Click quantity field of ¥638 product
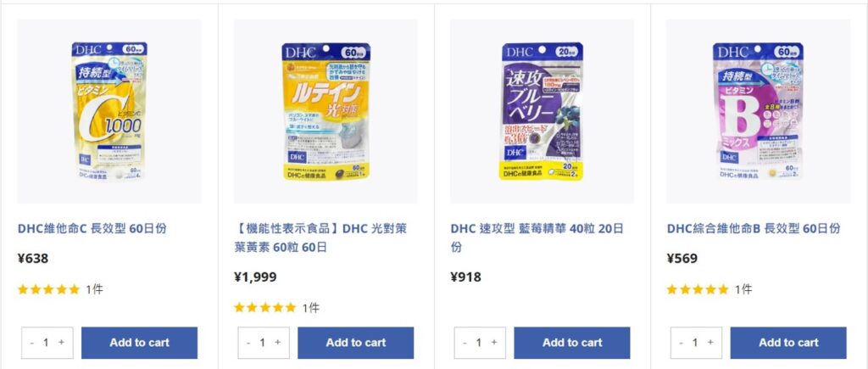868x369 pixels. 47,343
